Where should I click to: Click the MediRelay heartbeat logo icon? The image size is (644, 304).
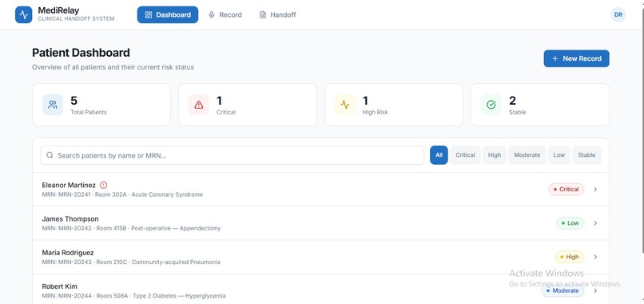pos(23,15)
